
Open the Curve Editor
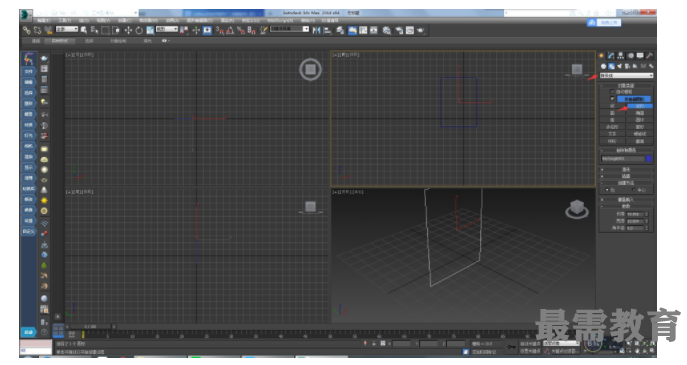pos(363,30)
